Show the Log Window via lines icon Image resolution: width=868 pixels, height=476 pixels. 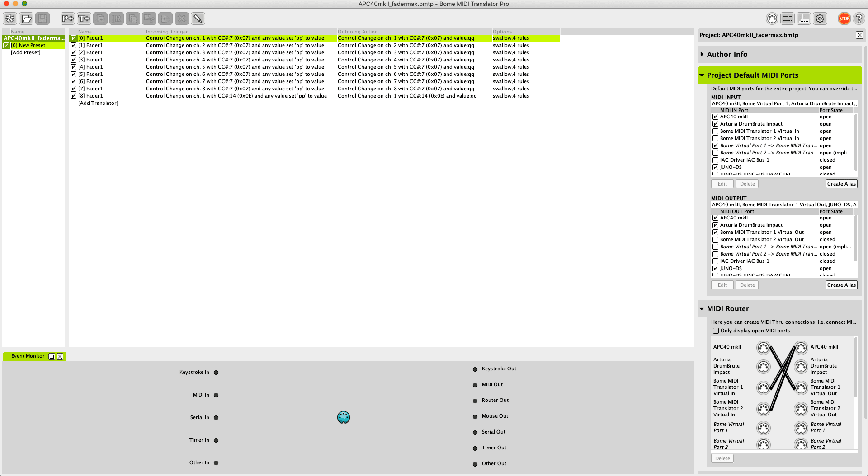tap(788, 19)
